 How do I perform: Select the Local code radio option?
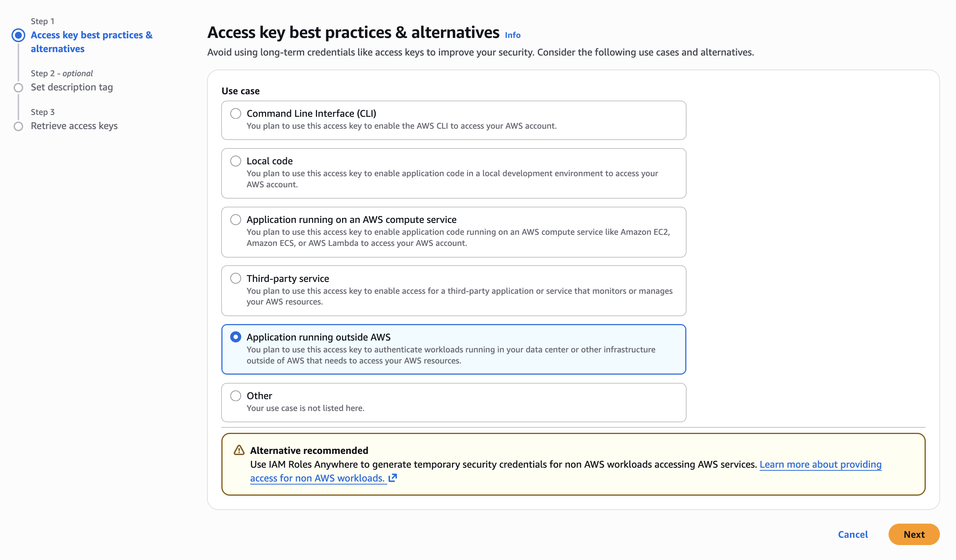tap(236, 161)
